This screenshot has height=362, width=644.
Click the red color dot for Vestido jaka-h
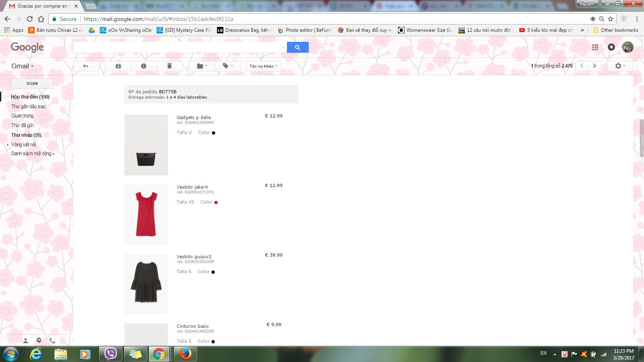tap(216, 202)
